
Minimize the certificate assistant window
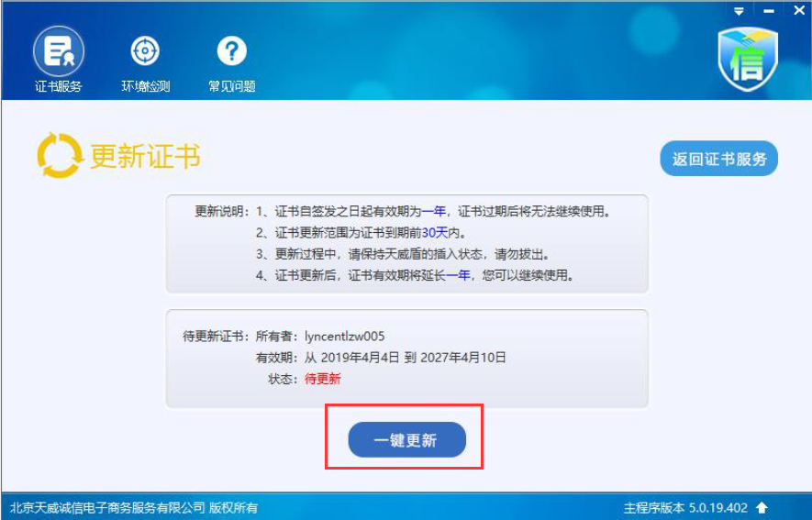pyautogui.click(x=769, y=11)
